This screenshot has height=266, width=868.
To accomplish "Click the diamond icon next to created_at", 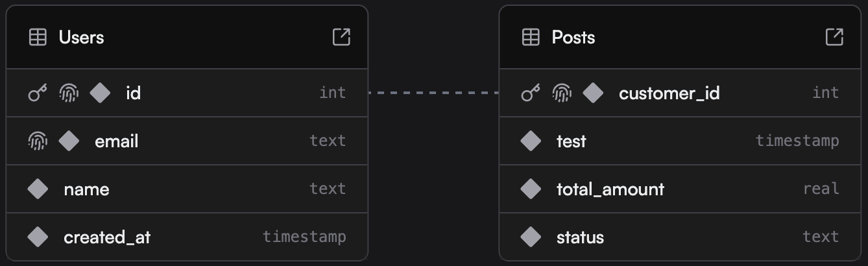I will (x=38, y=237).
